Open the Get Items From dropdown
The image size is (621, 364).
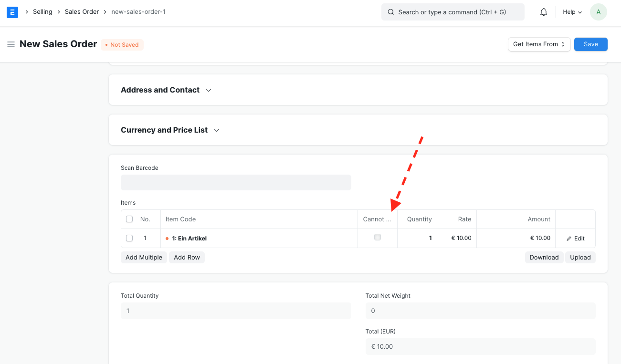(x=539, y=44)
